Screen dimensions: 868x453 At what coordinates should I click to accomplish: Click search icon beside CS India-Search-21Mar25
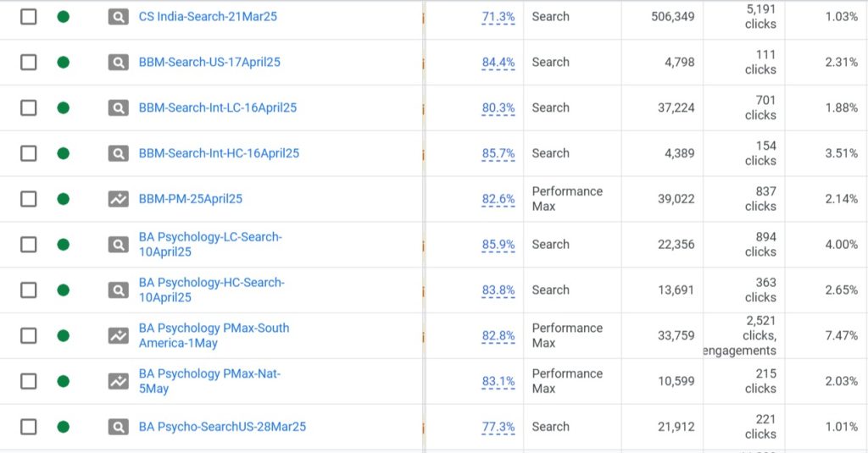point(118,17)
